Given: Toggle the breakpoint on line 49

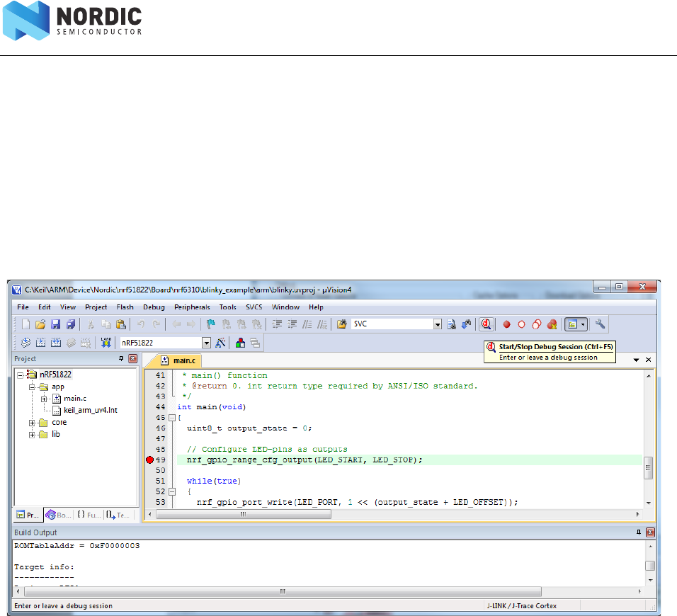Looking at the screenshot, I should point(149,460).
